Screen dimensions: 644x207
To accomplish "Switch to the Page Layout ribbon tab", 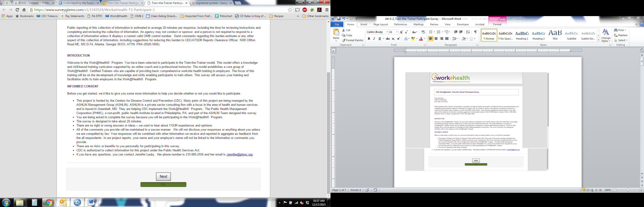I will pos(381,24).
